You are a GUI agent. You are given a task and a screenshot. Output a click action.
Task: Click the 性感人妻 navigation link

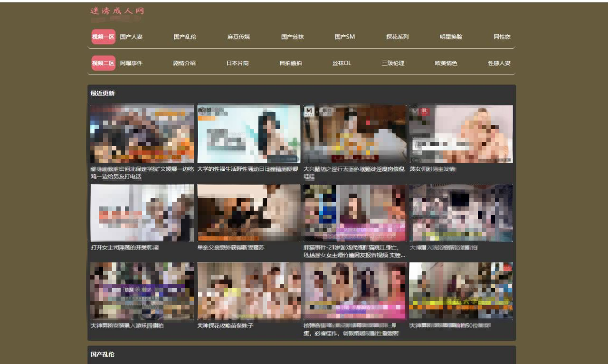(499, 63)
